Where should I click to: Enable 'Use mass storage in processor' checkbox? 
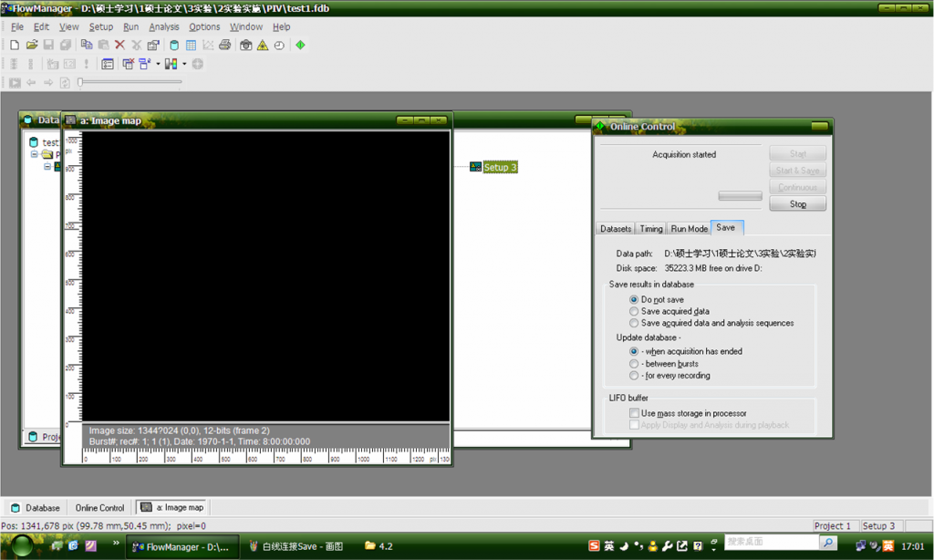click(635, 413)
